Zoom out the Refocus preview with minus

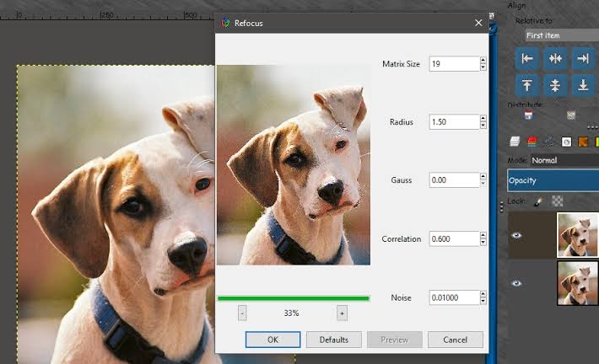242,313
